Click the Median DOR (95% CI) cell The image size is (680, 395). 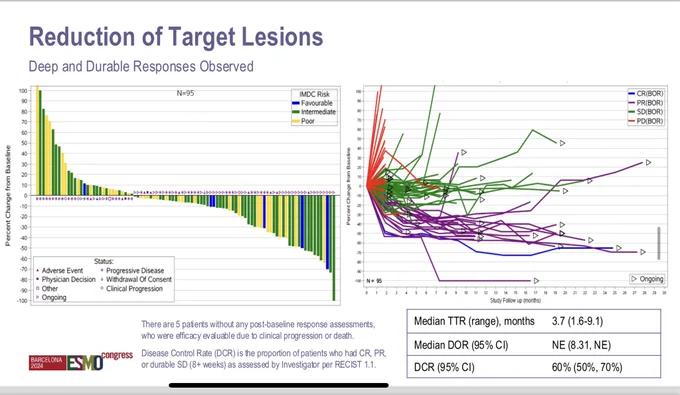point(461,345)
